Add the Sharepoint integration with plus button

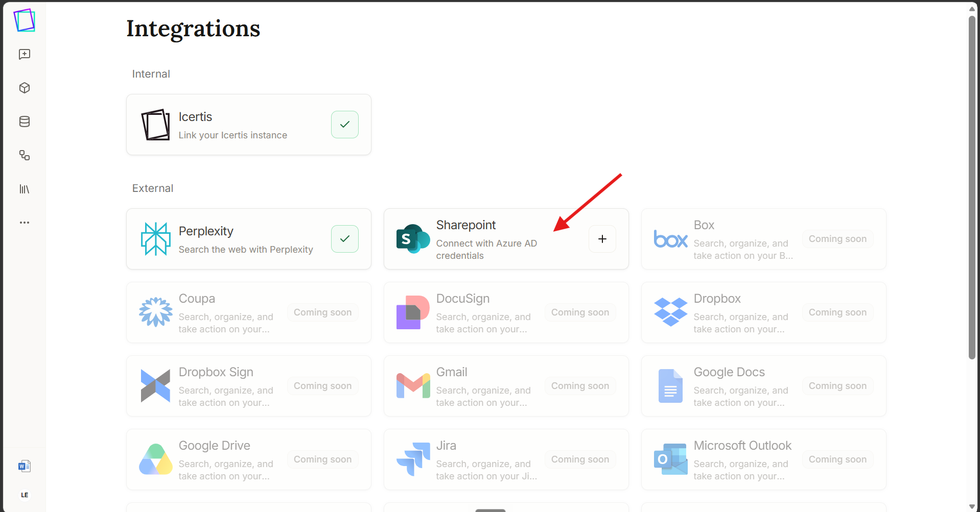pyautogui.click(x=602, y=239)
